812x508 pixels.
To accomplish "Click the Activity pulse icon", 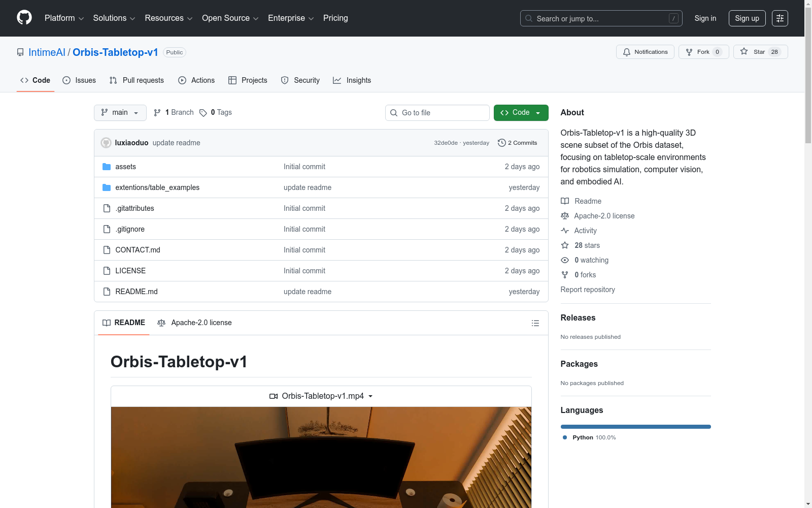I will pyautogui.click(x=565, y=231).
